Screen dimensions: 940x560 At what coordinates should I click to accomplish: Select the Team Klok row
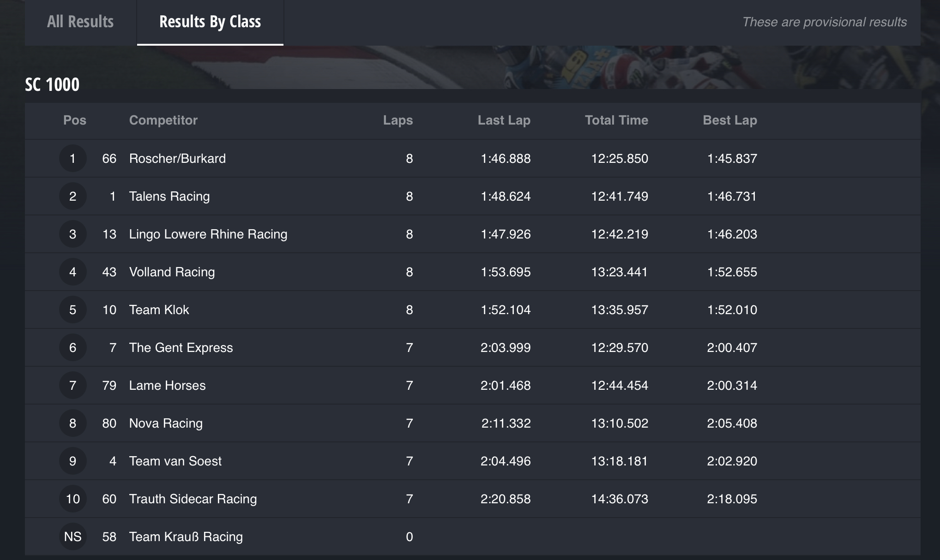tap(159, 310)
